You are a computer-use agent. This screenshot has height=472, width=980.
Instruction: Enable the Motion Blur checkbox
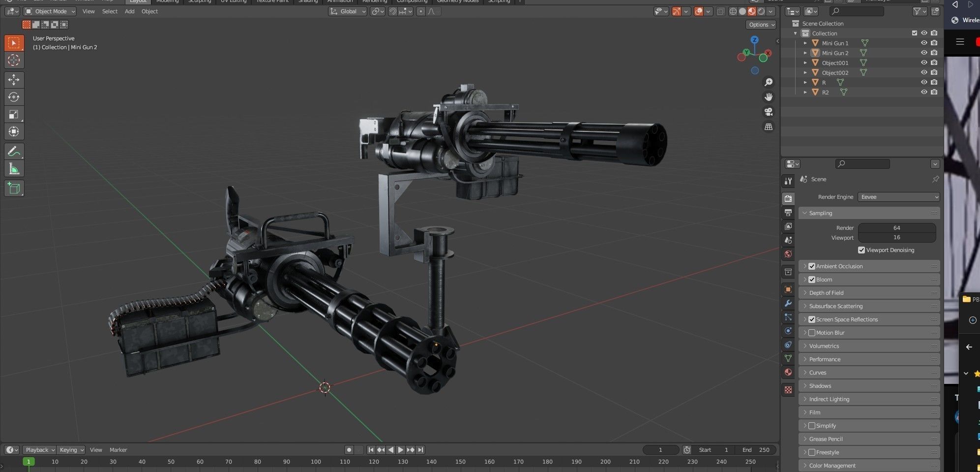tap(812, 332)
